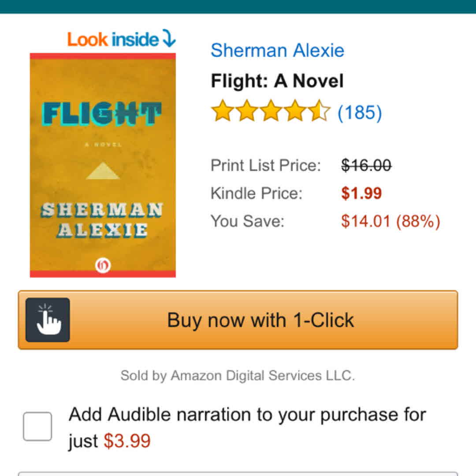Click the Flight: A Novel title
Viewport: 476px width, 476px height.
(x=277, y=81)
